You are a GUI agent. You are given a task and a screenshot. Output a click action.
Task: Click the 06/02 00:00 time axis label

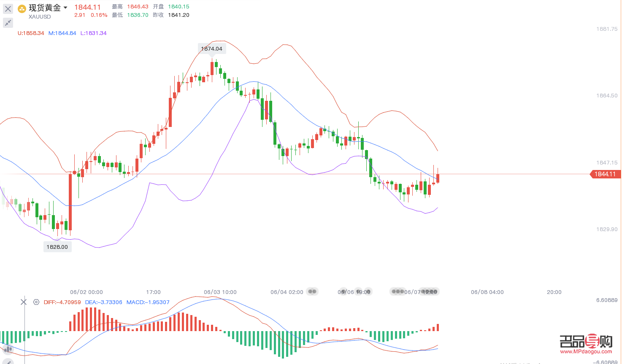87,292
